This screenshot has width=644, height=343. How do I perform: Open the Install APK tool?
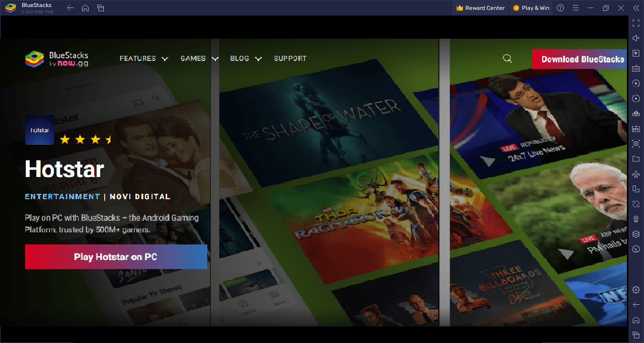pyautogui.click(x=635, y=128)
